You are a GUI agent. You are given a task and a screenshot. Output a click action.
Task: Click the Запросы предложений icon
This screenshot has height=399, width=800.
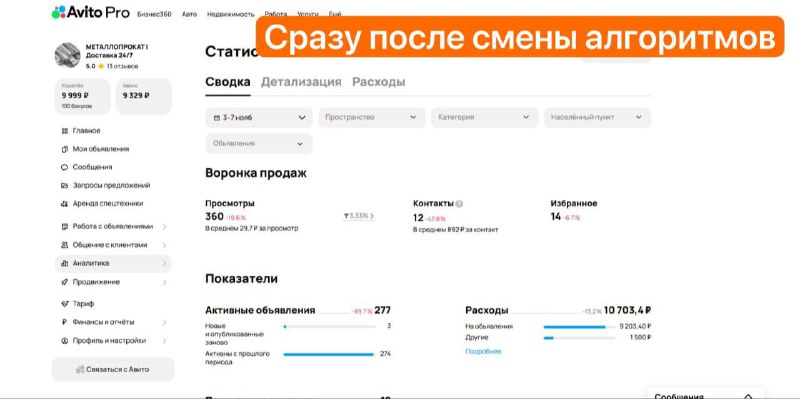pos(64,186)
